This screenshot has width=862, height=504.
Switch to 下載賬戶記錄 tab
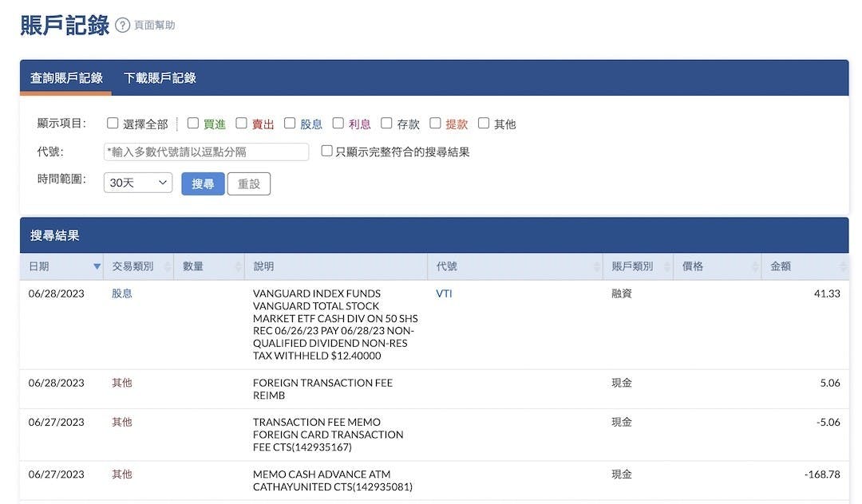[x=160, y=78]
